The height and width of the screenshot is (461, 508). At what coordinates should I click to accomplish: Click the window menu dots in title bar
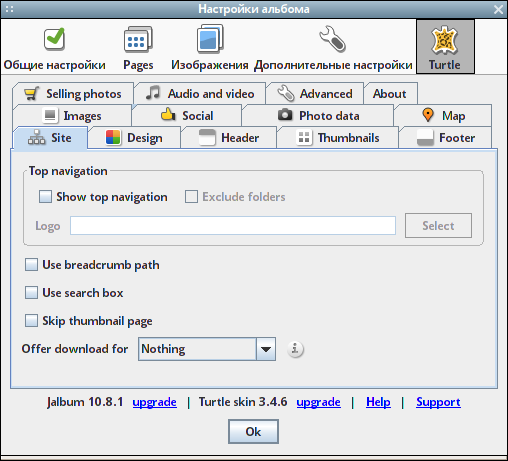[9, 9]
